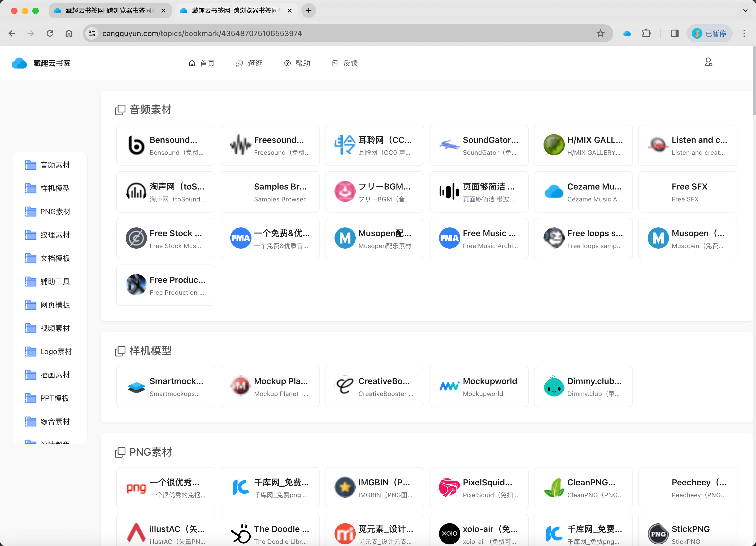The height and width of the screenshot is (546, 756).
Task: Select the 视频素材 folder in sidebar
Action: 55,328
